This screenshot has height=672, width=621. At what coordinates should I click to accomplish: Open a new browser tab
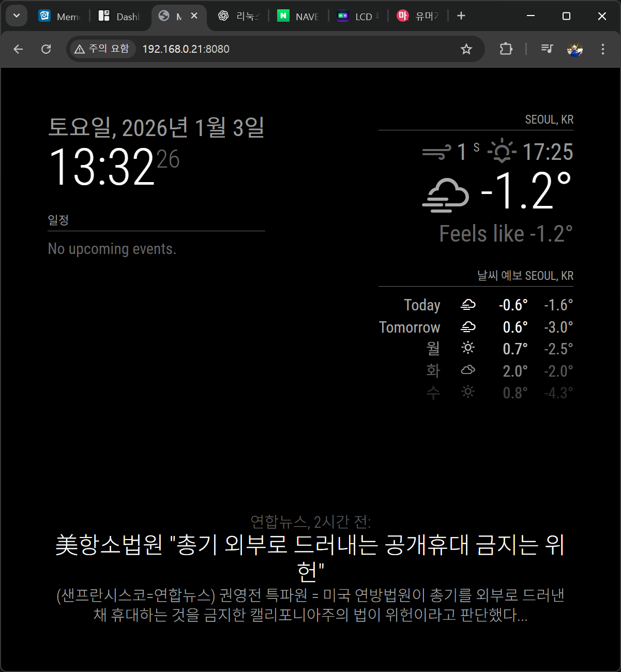461,16
